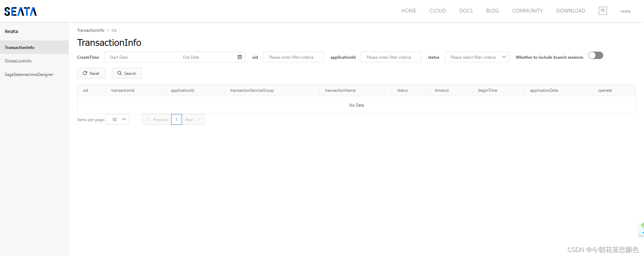Select GlobalLockInfo in the sidebar
This screenshot has height=256, width=644.
tap(34, 61)
